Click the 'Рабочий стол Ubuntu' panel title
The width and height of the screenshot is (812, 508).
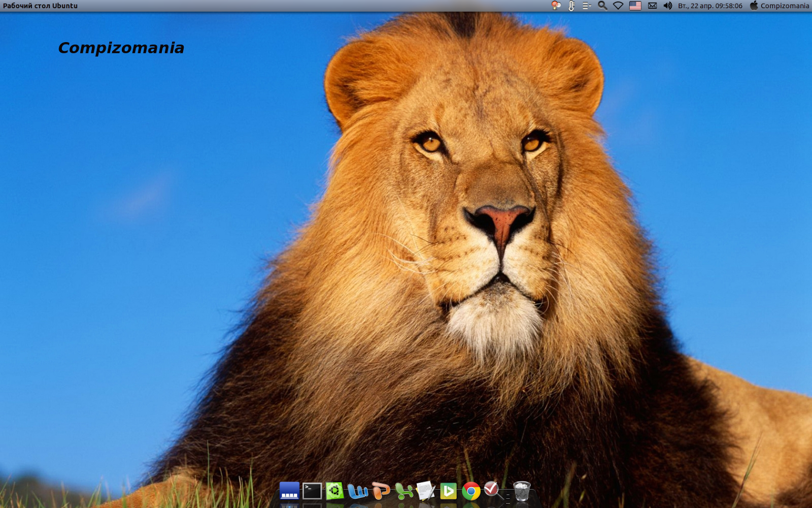pyautogui.click(x=40, y=6)
